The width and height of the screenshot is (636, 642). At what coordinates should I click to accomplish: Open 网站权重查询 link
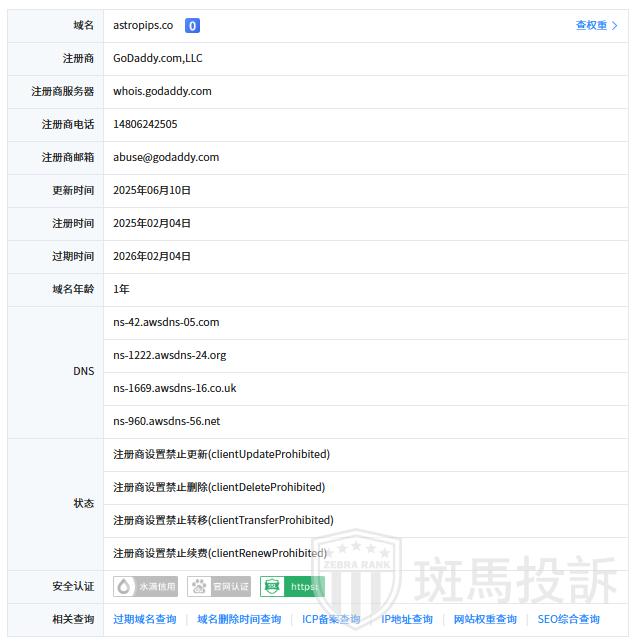click(485, 620)
